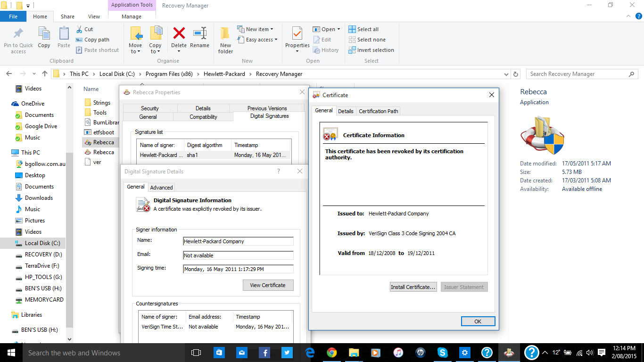This screenshot has width=644, height=362.
Task: Open Previous Versions tab in Rebecca Properties
Action: pos(267,108)
